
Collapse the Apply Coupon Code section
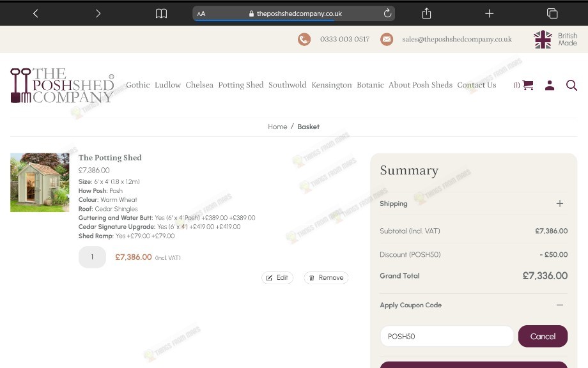pyautogui.click(x=559, y=305)
